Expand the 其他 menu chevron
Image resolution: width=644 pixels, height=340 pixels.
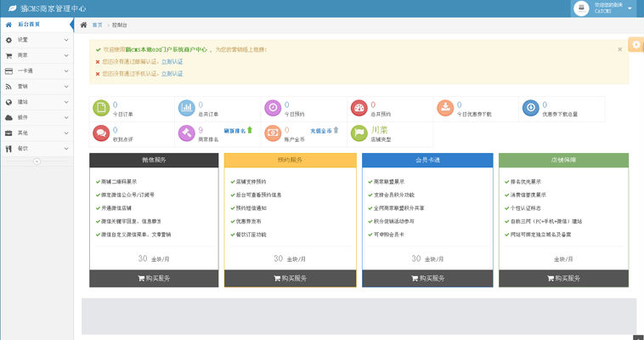click(66, 133)
